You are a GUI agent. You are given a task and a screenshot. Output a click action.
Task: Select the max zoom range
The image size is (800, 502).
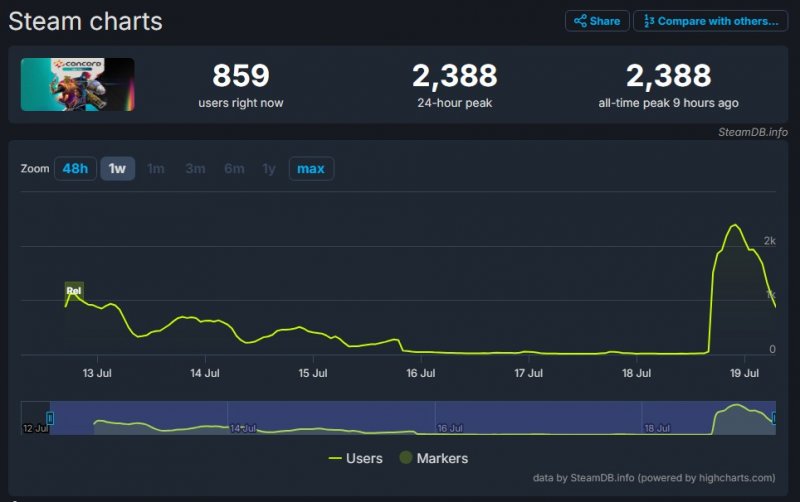[x=311, y=168]
